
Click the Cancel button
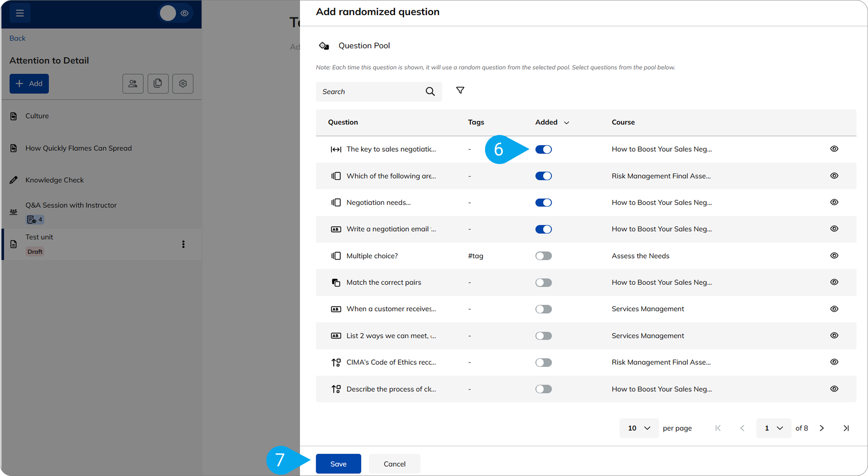[394, 464]
